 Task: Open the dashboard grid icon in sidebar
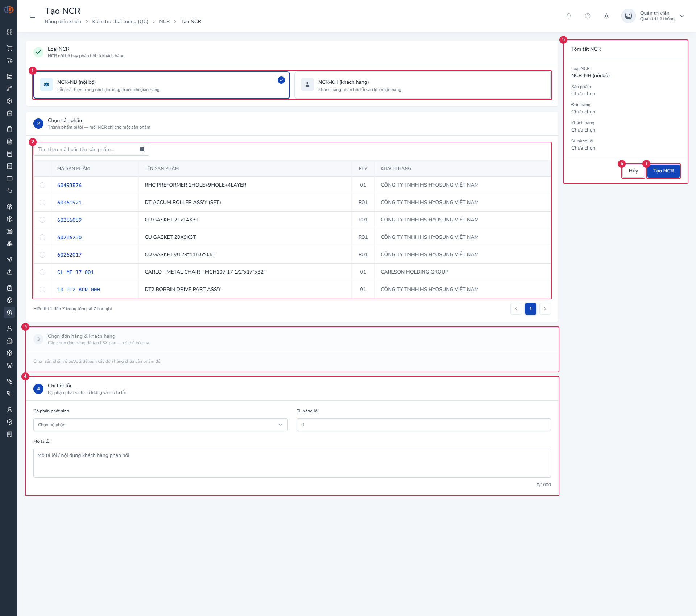9,32
